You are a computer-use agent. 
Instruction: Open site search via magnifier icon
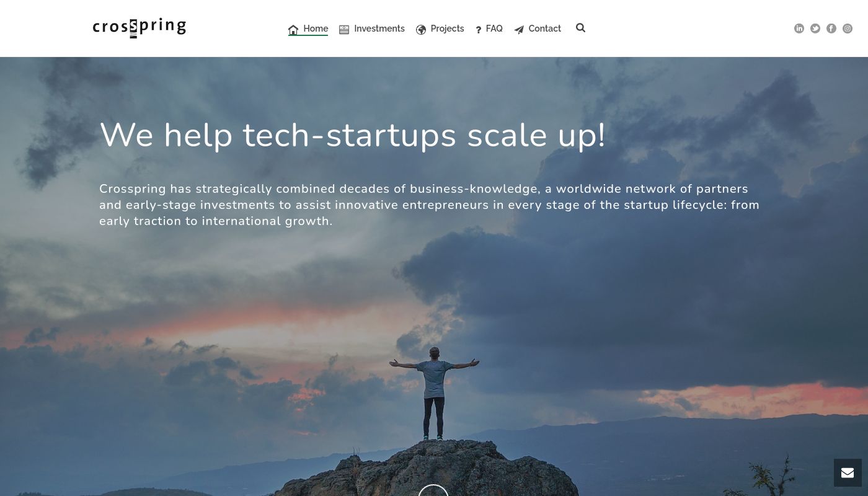point(580,28)
